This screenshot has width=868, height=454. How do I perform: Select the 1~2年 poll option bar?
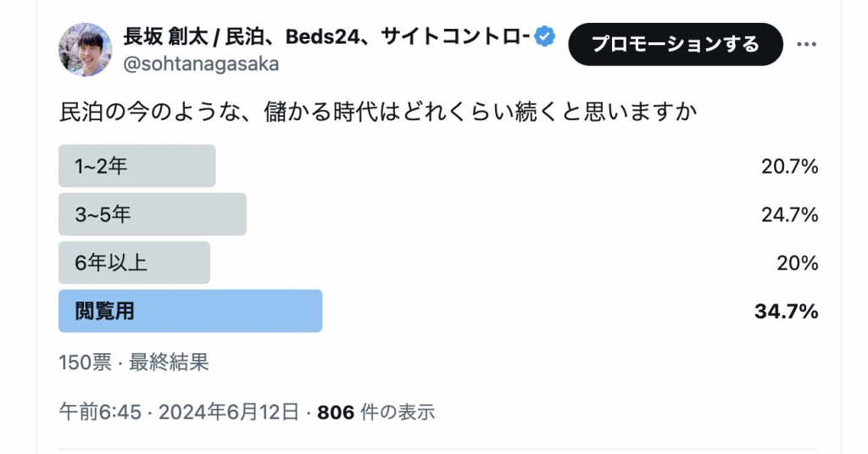coord(136,167)
